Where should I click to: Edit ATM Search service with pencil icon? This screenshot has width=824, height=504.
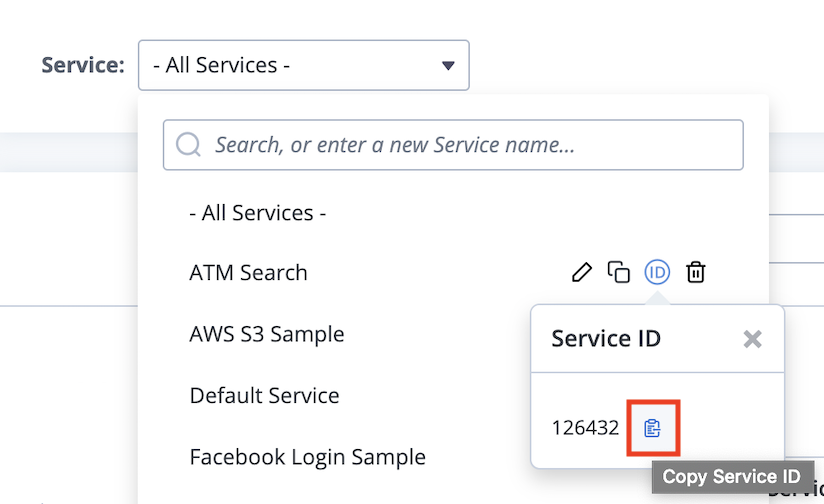[581, 272]
